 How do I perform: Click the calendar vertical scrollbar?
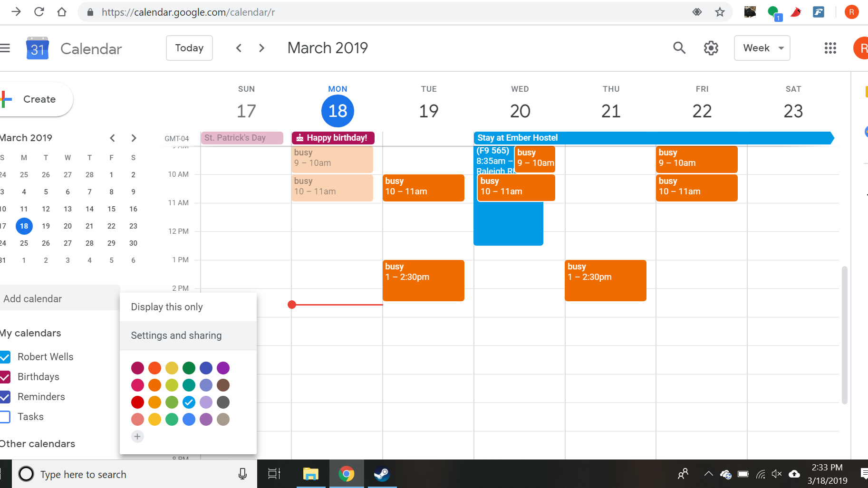845,335
